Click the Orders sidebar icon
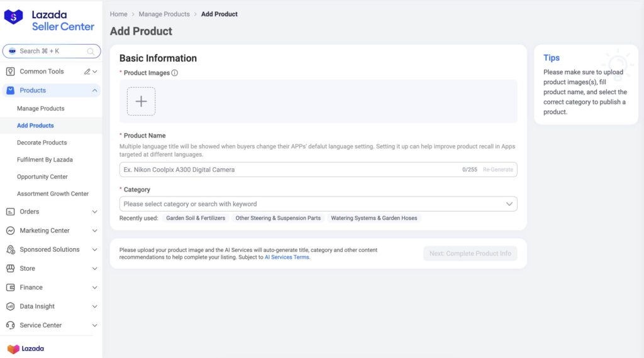 (x=10, y=212)
